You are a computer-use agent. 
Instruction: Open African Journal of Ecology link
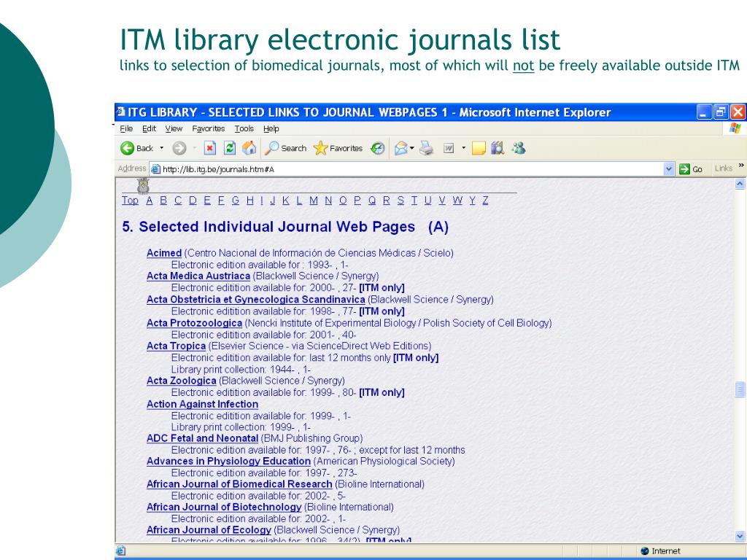[x=209, y=530]
